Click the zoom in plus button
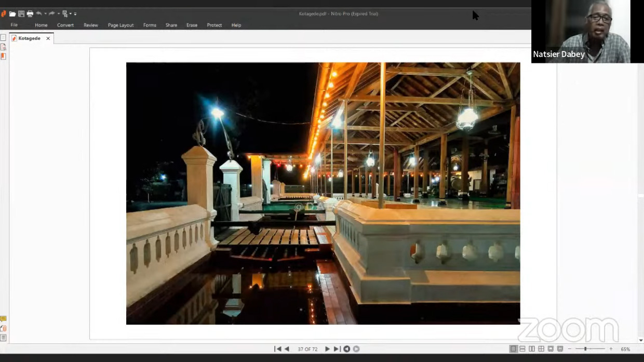Screen dimensions: 644x362 click(x=611, y=349)
